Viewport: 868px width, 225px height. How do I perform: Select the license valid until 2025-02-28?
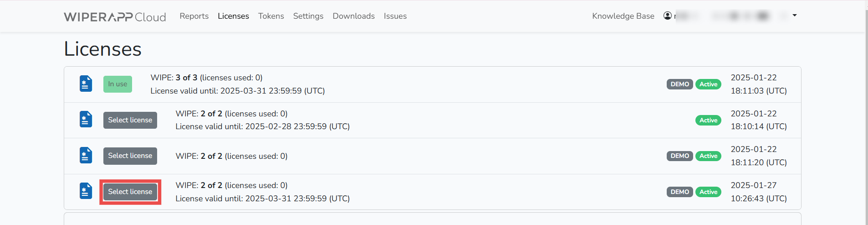click(x=130, y=120)
